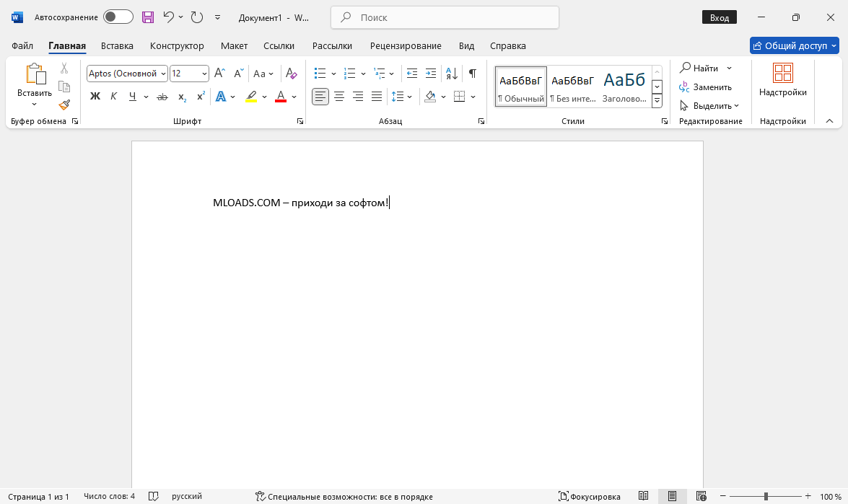Zoom in with plus button

pos(808,496)
